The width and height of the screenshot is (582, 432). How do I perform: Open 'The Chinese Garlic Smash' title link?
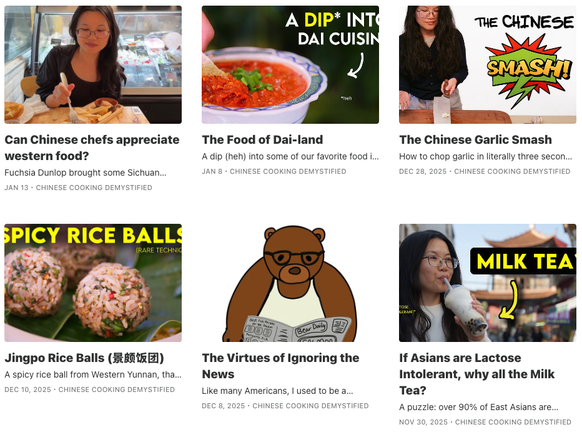point(475,140)
